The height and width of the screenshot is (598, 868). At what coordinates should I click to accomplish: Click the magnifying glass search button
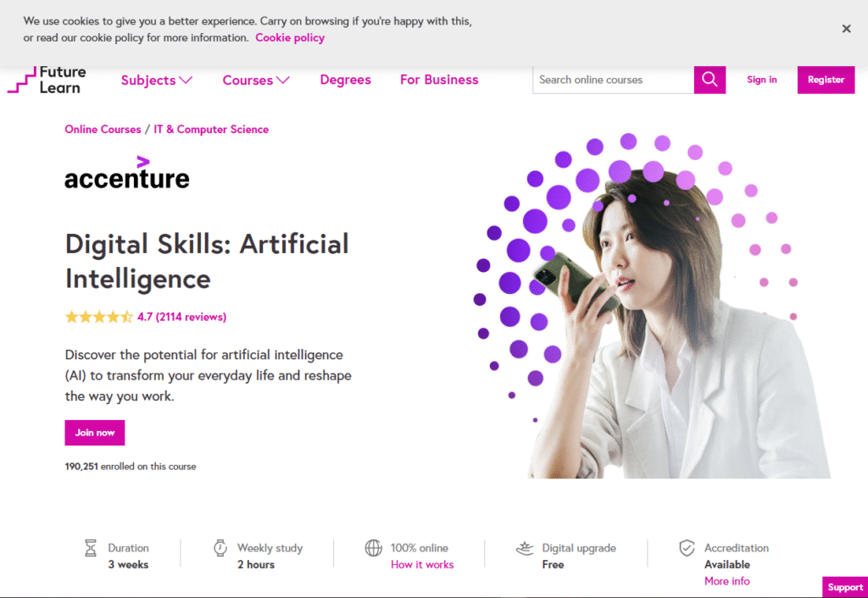click(709, 80)
